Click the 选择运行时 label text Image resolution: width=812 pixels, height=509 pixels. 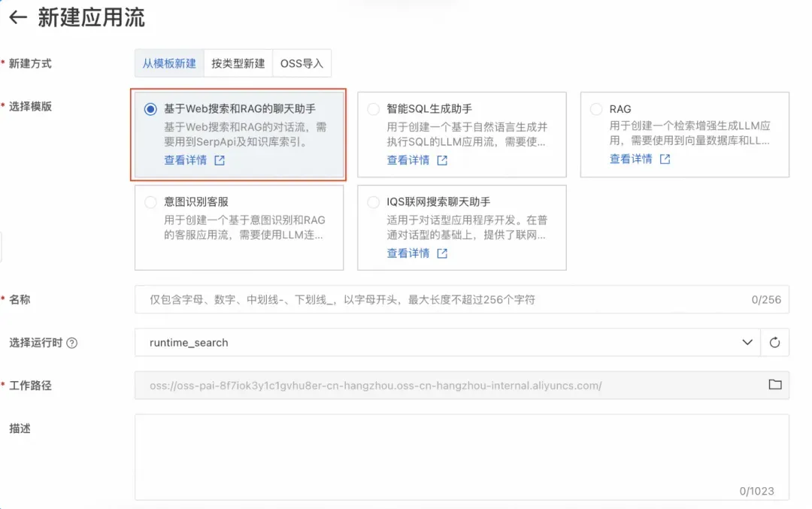[x=36, y=343]
